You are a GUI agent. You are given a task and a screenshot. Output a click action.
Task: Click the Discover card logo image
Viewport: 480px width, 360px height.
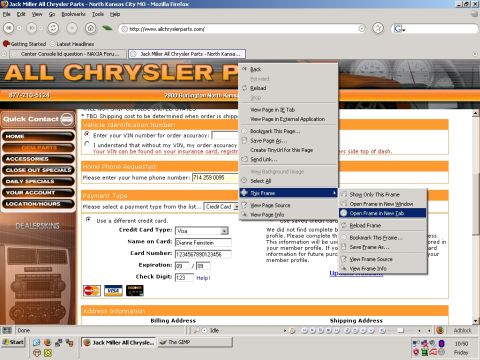[135, 291]
